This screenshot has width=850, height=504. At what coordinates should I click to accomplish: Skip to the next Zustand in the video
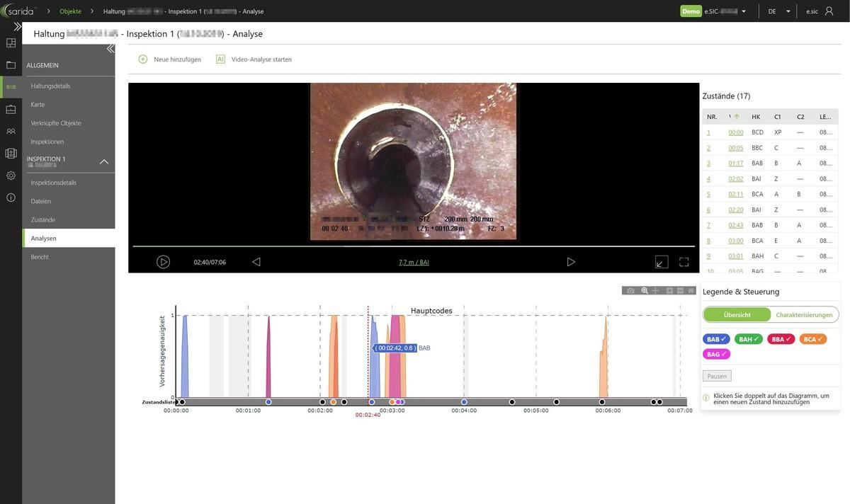(x=570, y=260)
